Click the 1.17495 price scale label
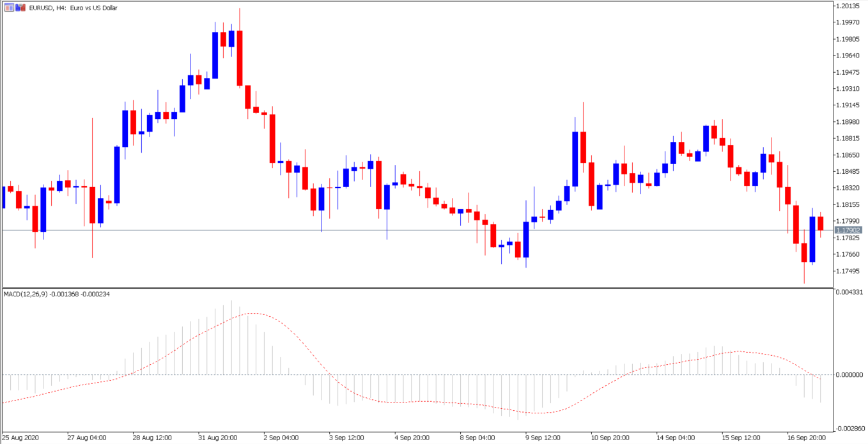This screenshot has height=444, width=868. (849, 272)
